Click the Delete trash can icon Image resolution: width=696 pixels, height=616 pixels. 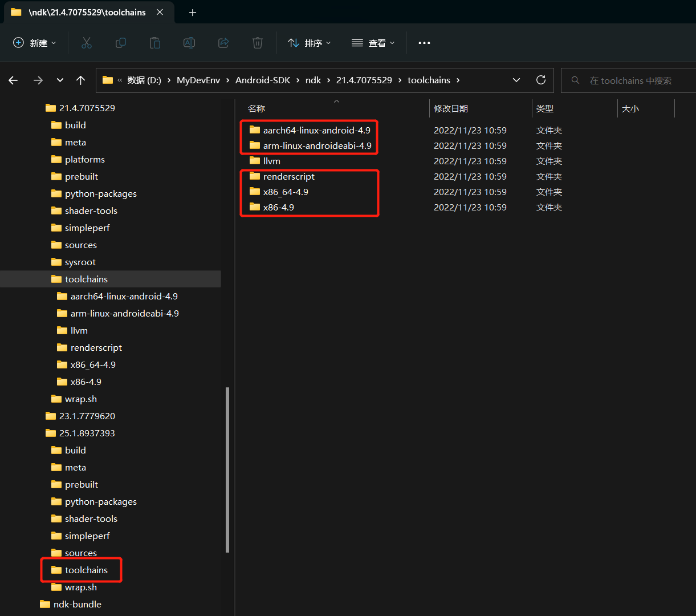(258, 43)
